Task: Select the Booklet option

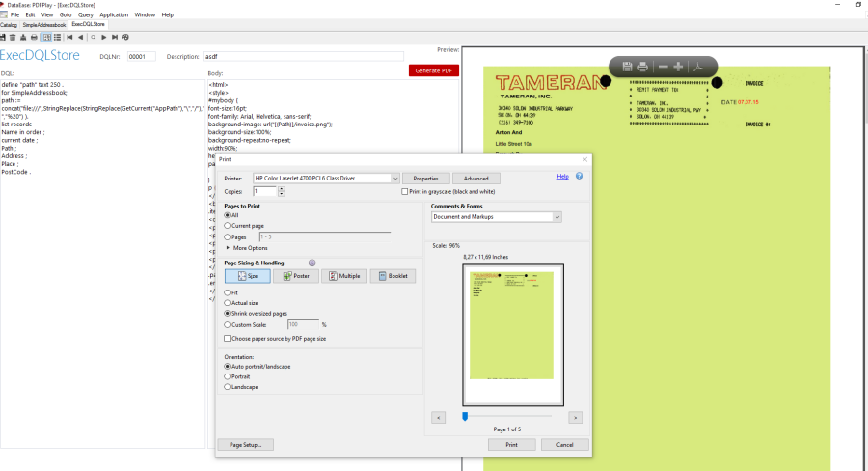Action: pos(393,276)
